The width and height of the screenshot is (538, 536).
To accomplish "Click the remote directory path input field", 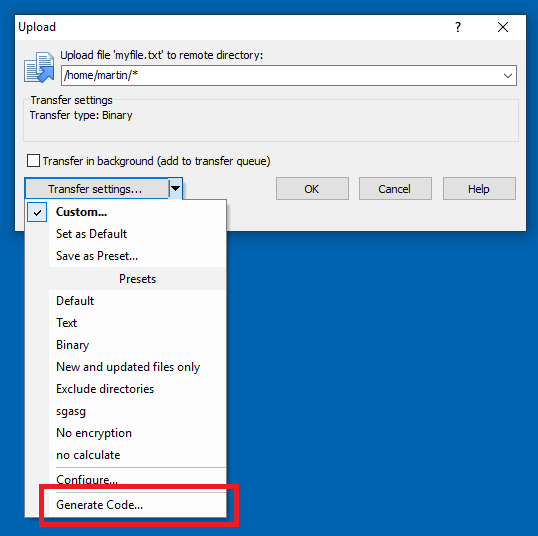I will [281, 75].
